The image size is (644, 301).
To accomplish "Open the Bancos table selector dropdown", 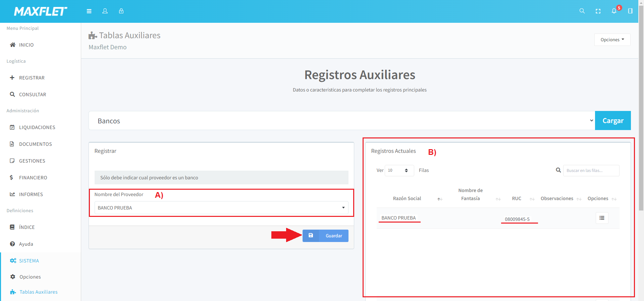I will (341, 121).
